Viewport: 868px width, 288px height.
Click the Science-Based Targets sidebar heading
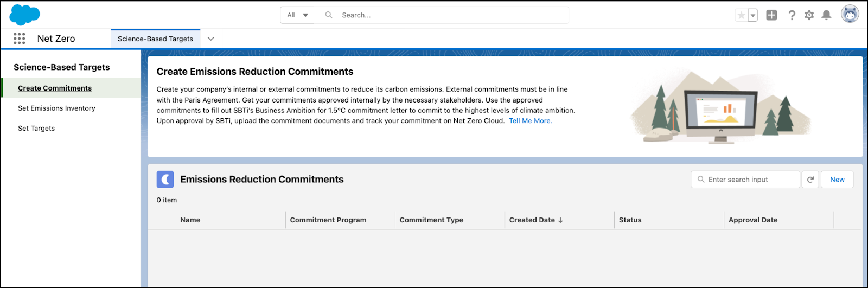(x=62, y=67)
